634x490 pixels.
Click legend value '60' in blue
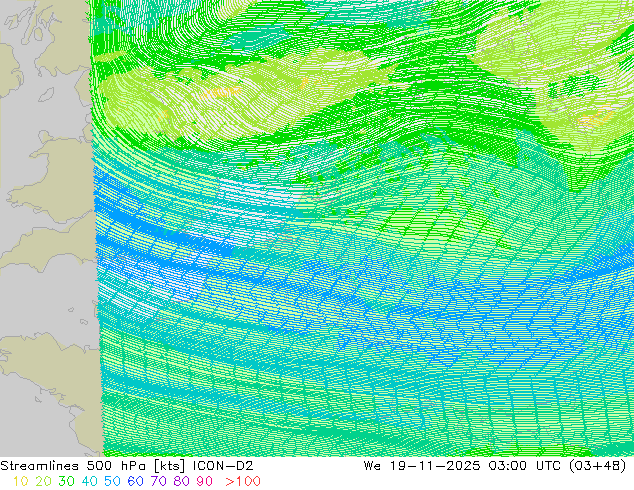click(135, 481)
